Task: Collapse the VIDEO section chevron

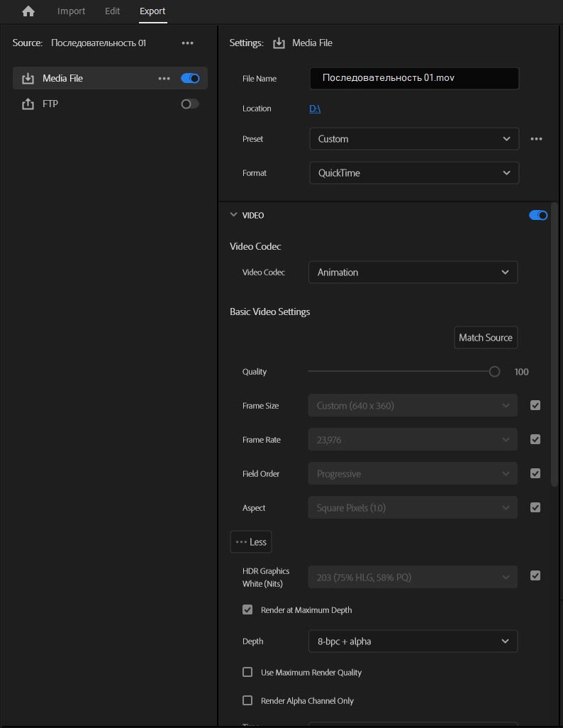Action: pos(234,215)
